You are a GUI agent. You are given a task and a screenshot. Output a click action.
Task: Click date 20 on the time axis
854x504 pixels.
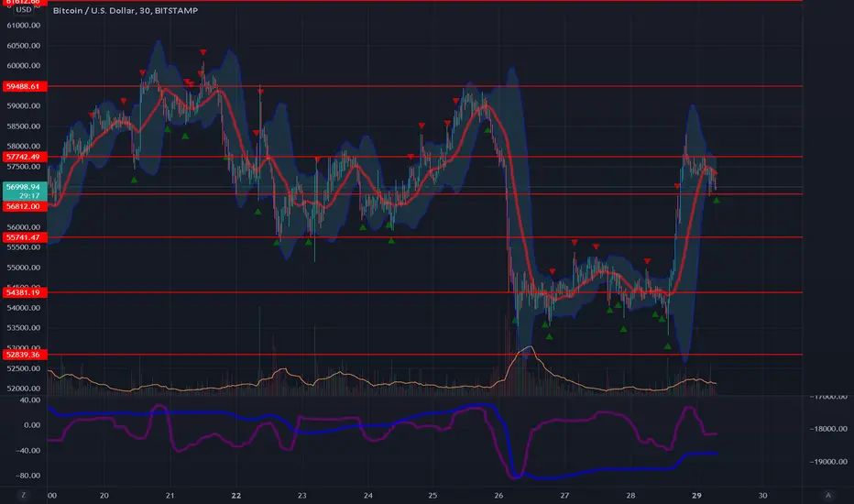tap(104, 495)
